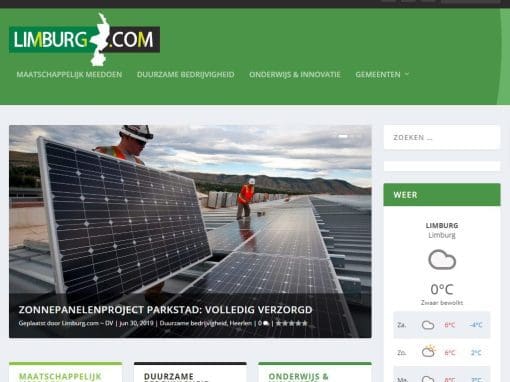Open the Onderwijs & Innovatie menu item

(295, 75)
